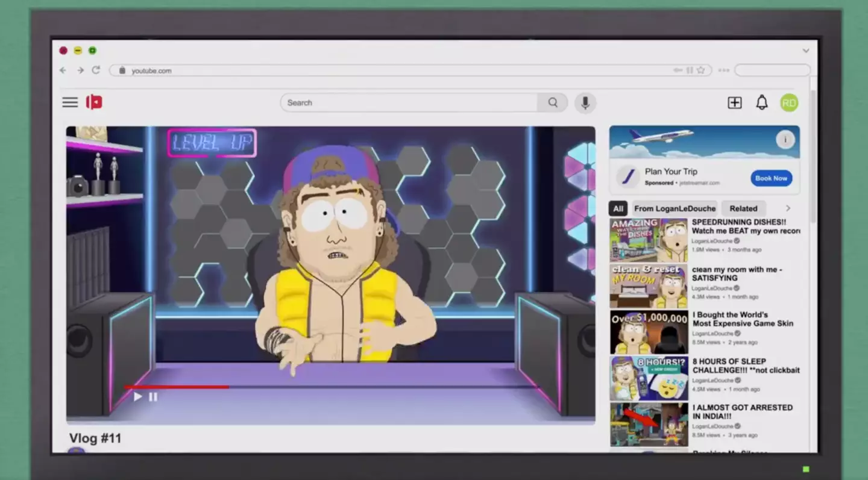Toggle playback with the pause button
The height and width of the screenshot is (480, 868).
[x=153, y=396]
